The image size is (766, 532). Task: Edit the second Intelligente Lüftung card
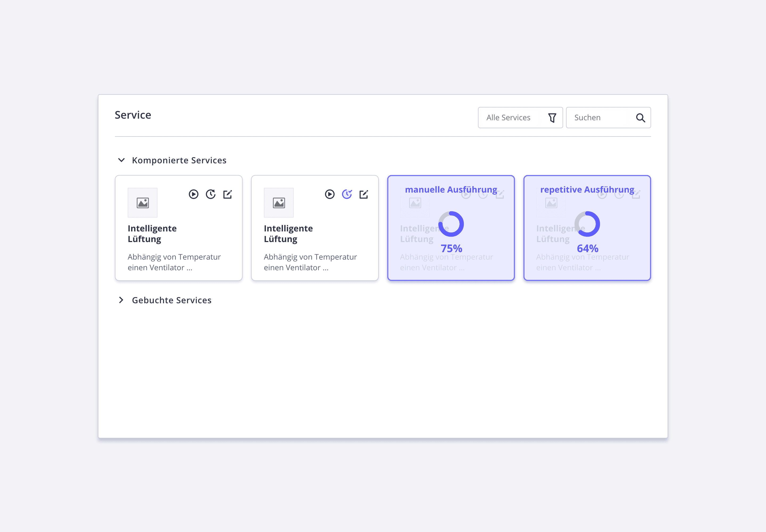364,194
